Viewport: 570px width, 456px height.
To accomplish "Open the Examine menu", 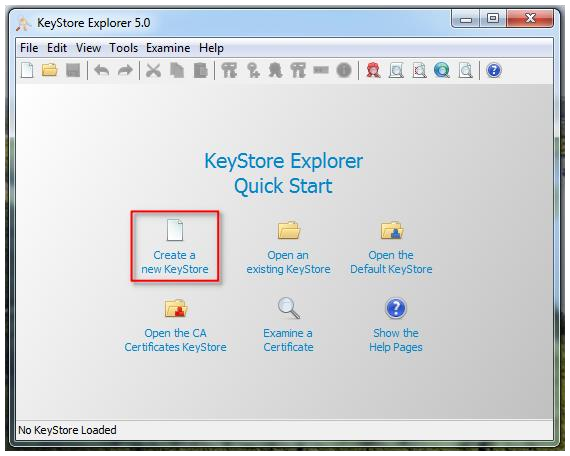I will [168, 48].
